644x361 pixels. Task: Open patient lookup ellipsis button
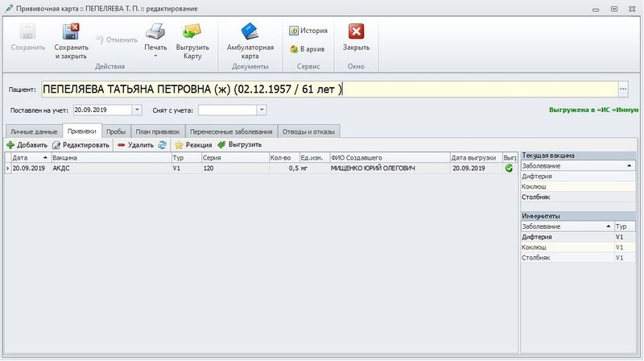(x=622, y=89)
